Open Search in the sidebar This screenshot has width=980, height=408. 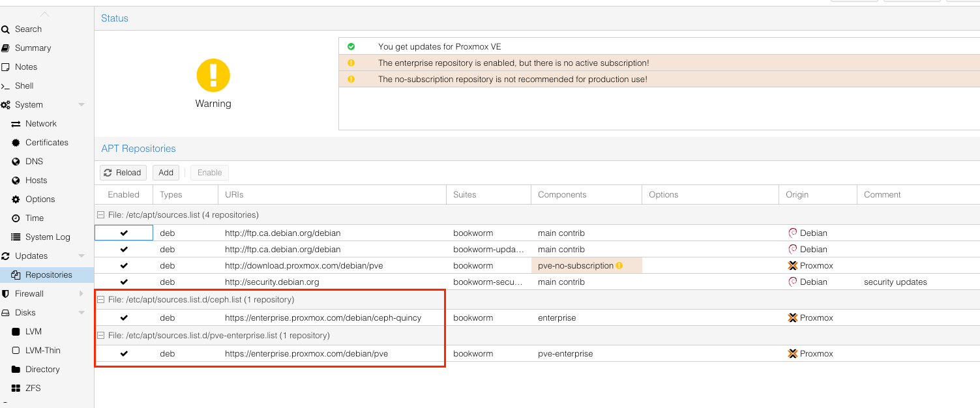(28, 29)
